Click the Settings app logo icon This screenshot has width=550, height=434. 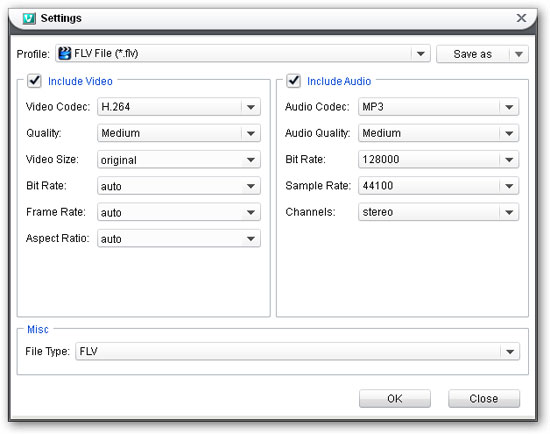tap(29, 19)
